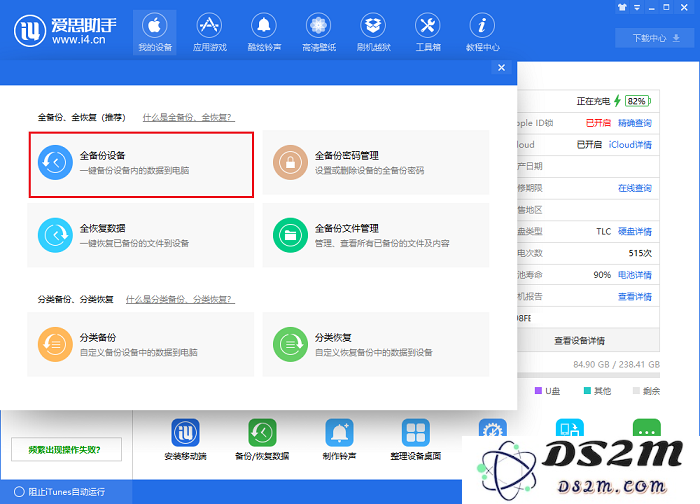Open 硬盘详情 link
Image resolution: width=700 pixels, height=504 pixels.
click(x=634, y=231)
